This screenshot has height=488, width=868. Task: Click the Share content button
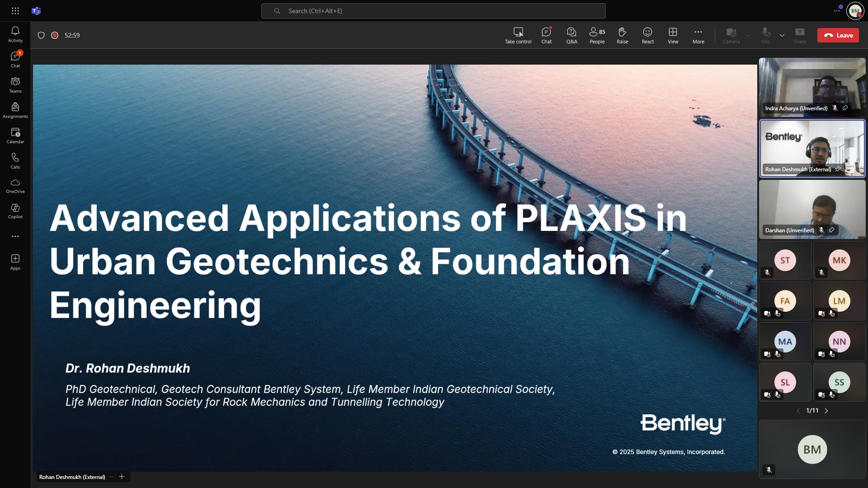800,35
